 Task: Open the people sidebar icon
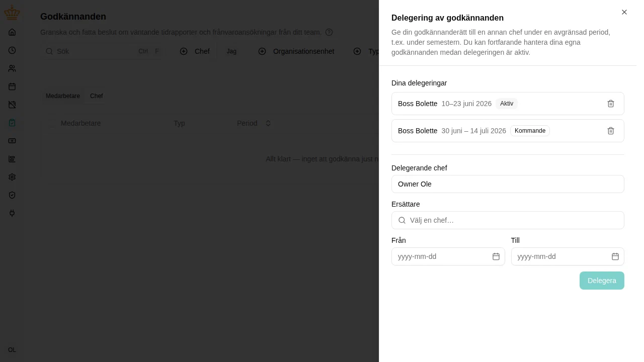(12, 68)
